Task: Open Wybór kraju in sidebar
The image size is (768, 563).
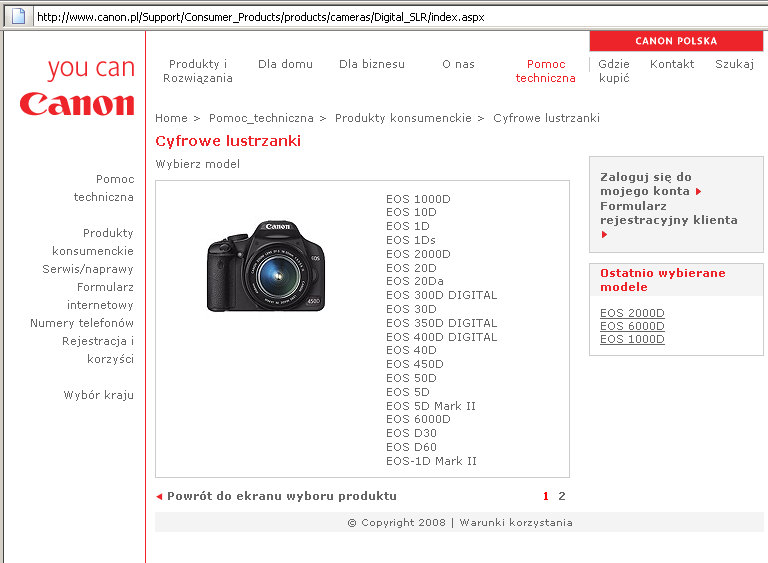Action: [x=99, y=395]
